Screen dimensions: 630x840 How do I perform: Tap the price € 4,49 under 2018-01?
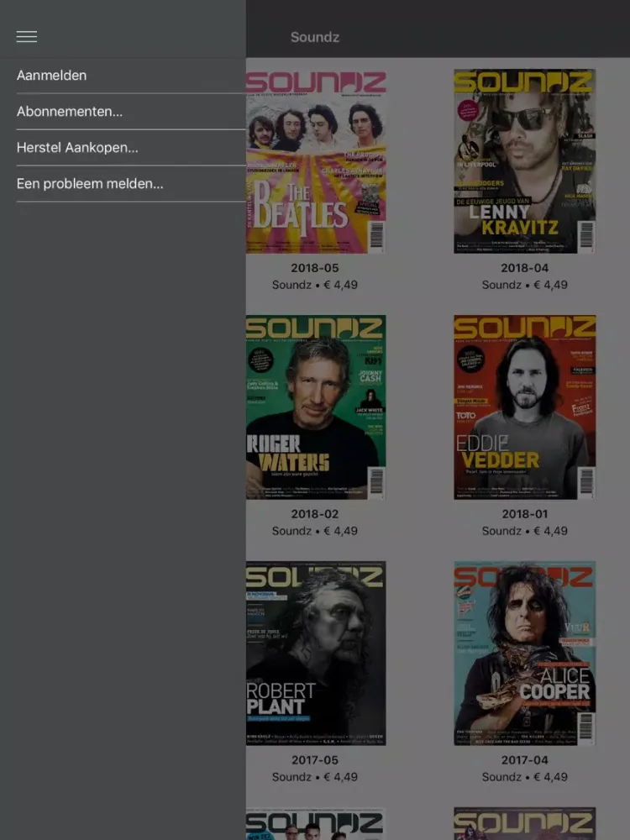(551, 531)
